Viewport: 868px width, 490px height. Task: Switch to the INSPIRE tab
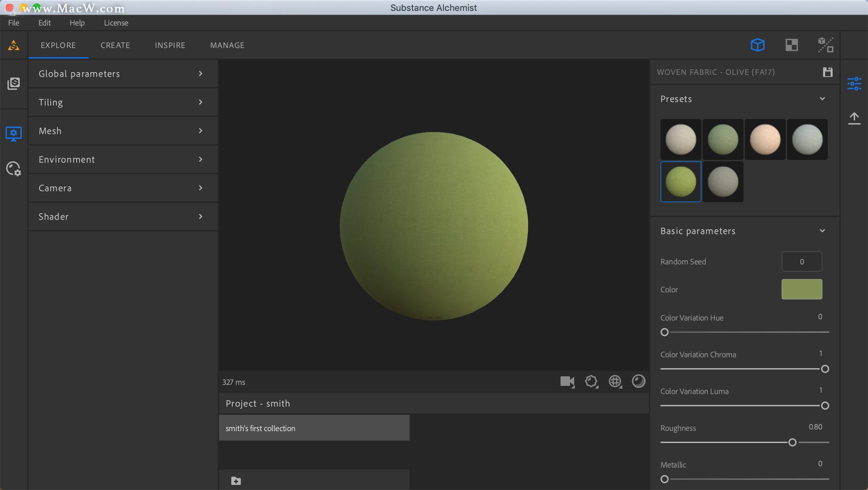click(x=170, y=45)
